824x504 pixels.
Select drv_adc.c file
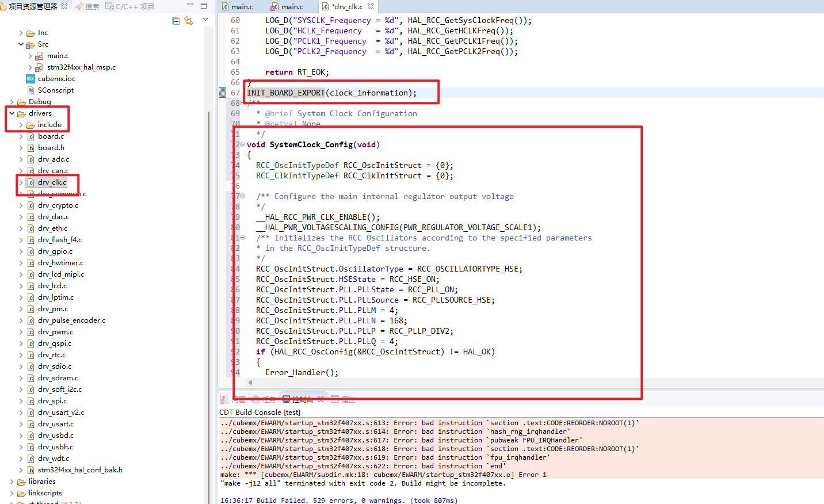[x=54, y=159]
